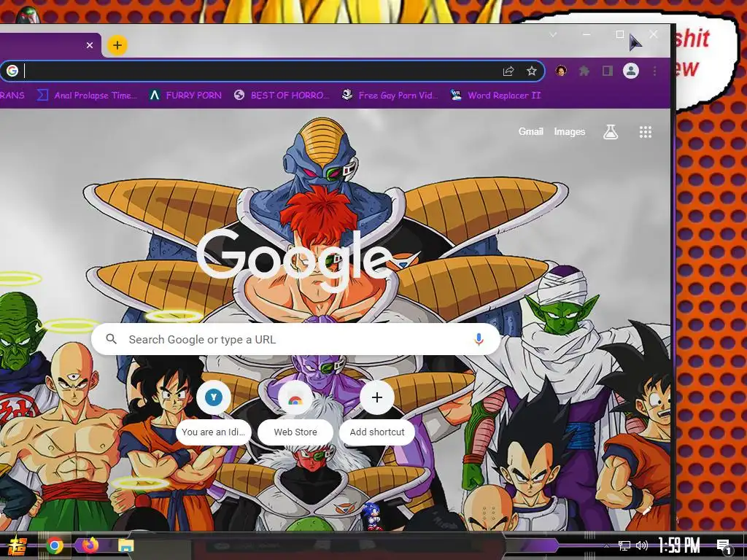
Task: Open the notification center icon
Action: click(x=724, y=545)
